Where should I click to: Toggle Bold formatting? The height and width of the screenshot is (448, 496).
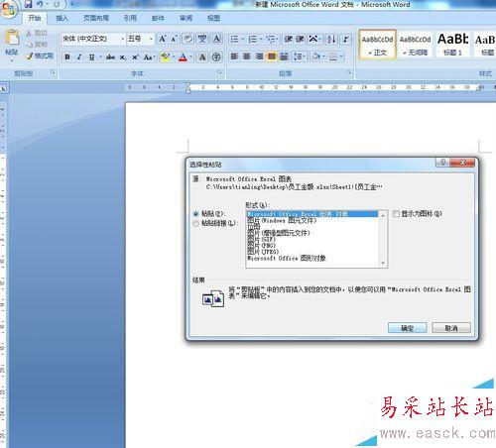tap(67, 57)
